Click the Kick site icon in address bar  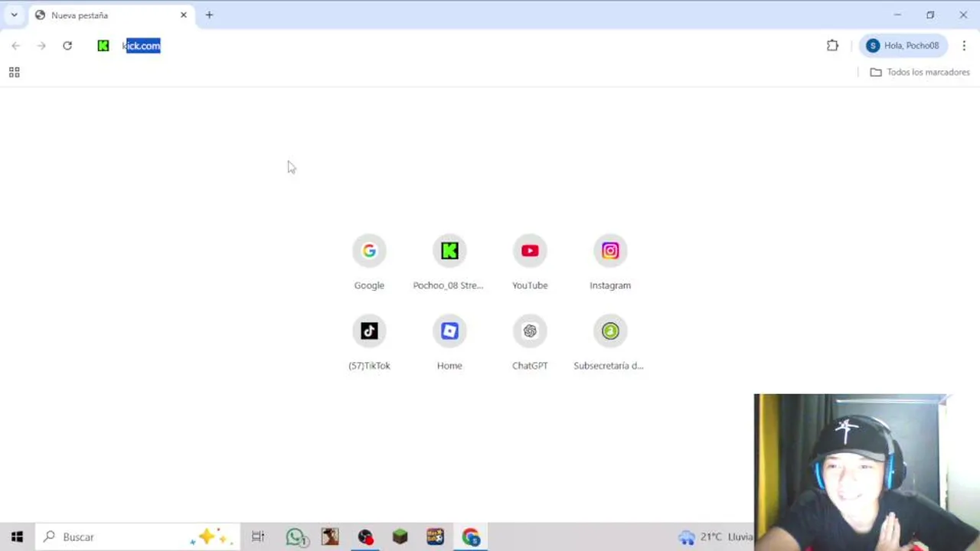[103, 46]
